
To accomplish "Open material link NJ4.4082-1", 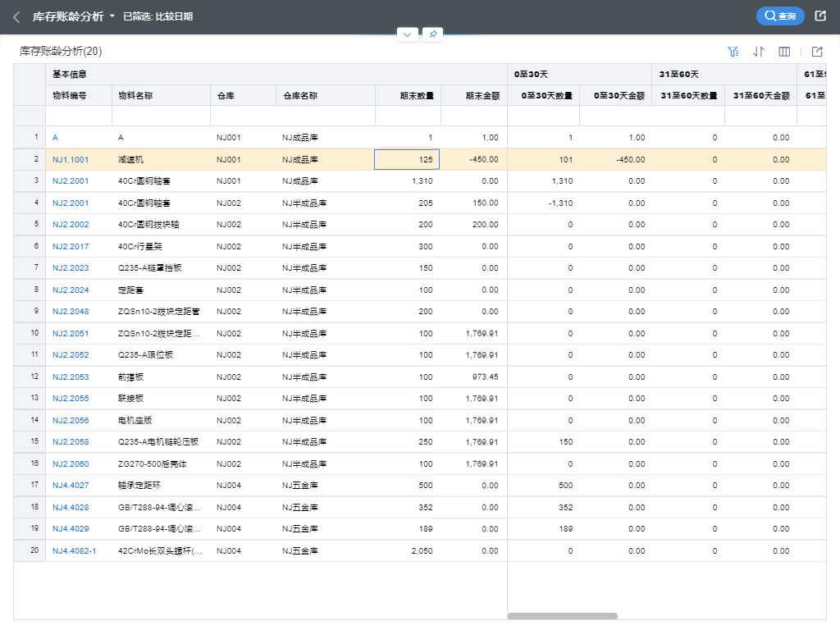I will pyautogui.click(x=75, y=550).
